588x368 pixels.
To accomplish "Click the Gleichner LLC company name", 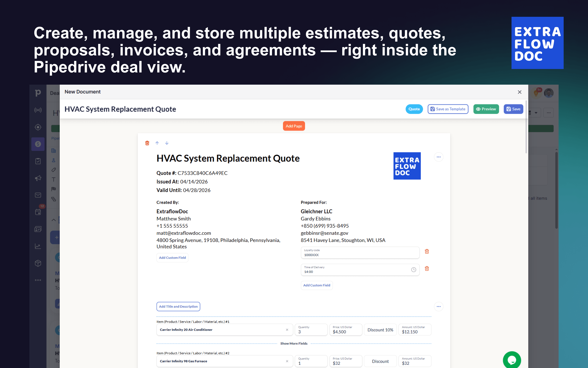I will (316, 211).
